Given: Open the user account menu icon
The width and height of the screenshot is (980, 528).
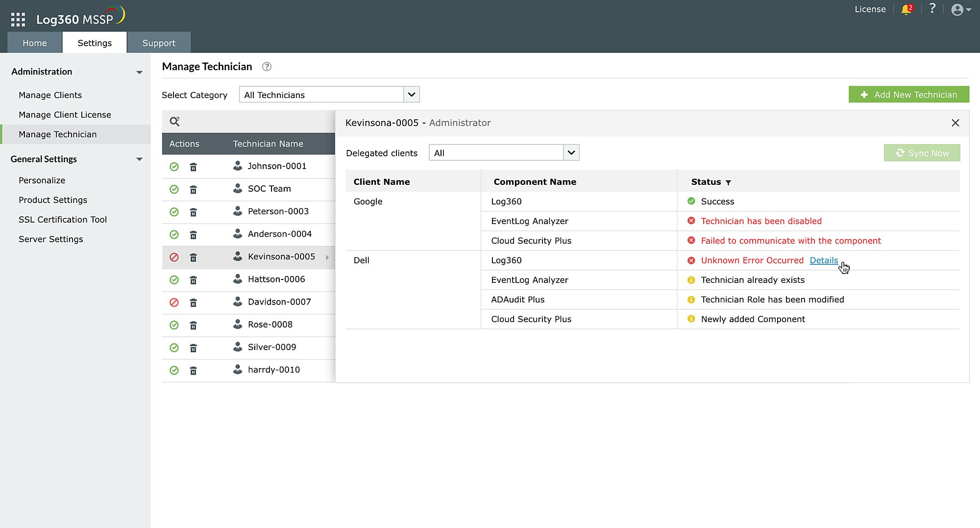Looking at the screenshot, I should [x=960, y=9].
